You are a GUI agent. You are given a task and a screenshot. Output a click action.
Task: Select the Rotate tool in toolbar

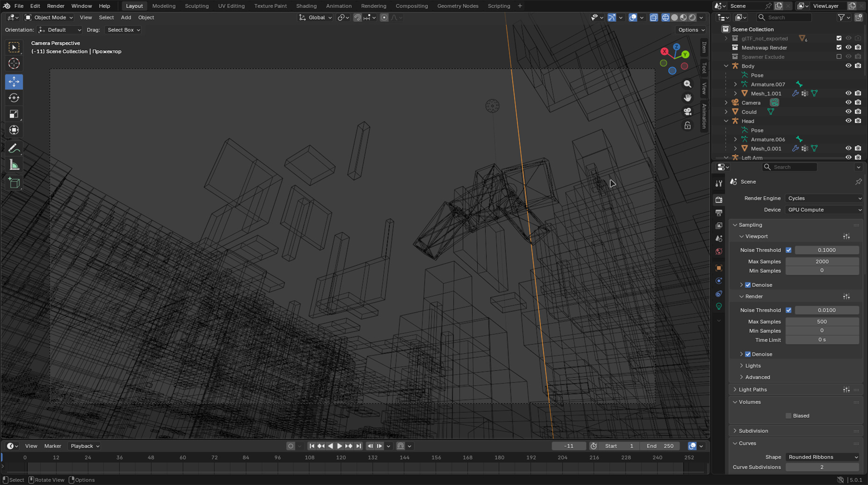[x=14, y=98]
